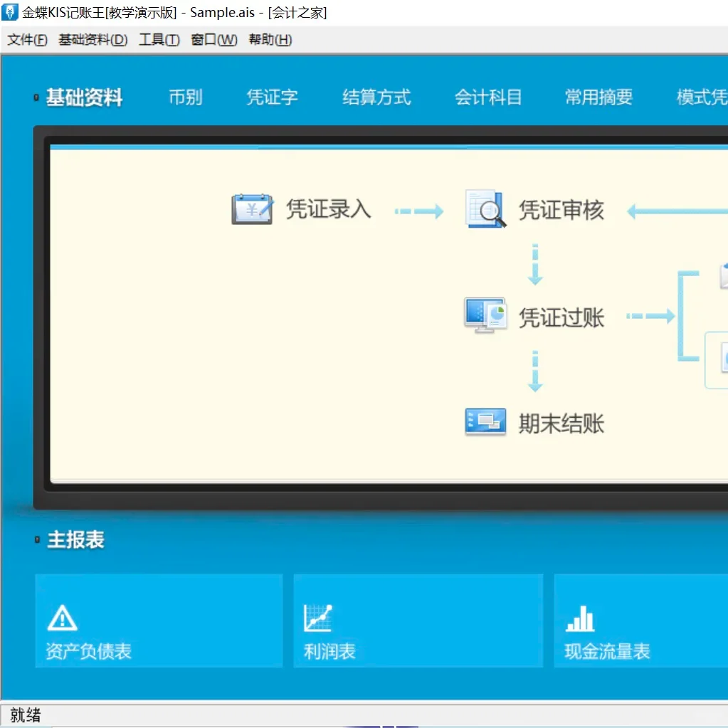Open the 基础资料(D) menu
The height and width of the screenshot is (728, 728).
(93, 40)
